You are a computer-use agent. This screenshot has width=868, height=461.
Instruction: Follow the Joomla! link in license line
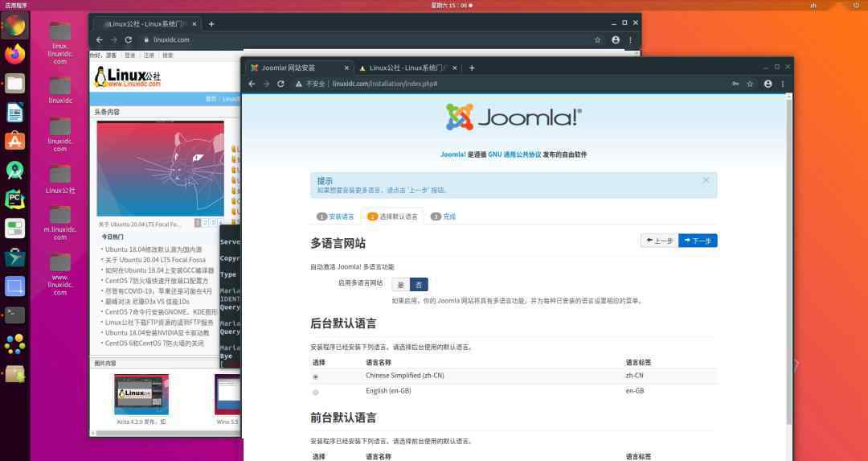pos(452,154)
